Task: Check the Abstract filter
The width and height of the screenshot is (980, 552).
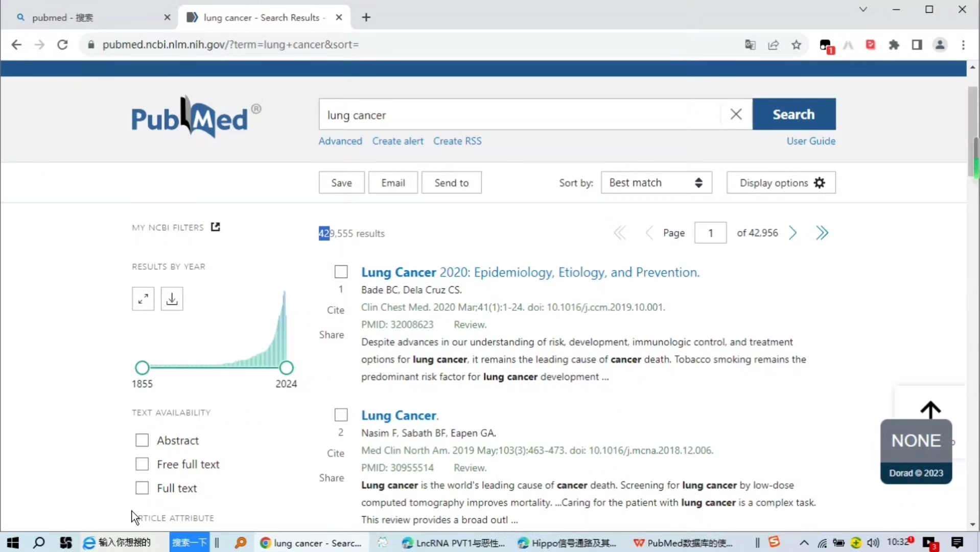Action: (x=142, y=440)
